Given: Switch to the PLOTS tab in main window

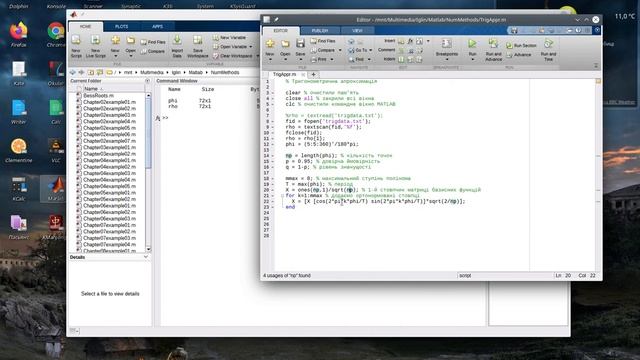Looking at the screenshot, I should click(x=121, y=27).
